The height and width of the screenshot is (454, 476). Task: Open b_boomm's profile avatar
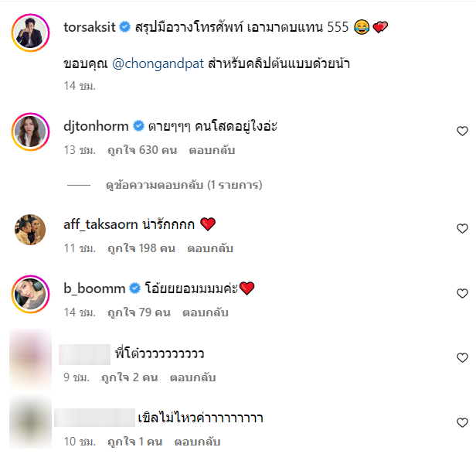click(30, 294)
